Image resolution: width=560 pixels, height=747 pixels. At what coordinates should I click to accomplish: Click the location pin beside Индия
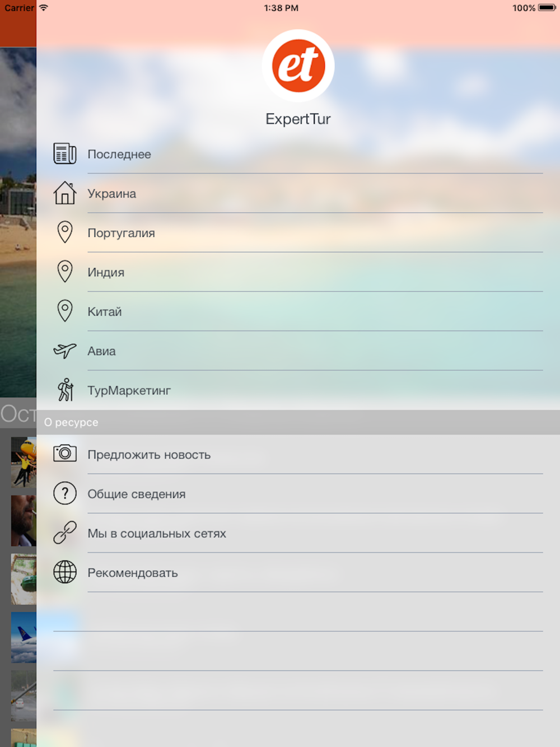(65, 271)
